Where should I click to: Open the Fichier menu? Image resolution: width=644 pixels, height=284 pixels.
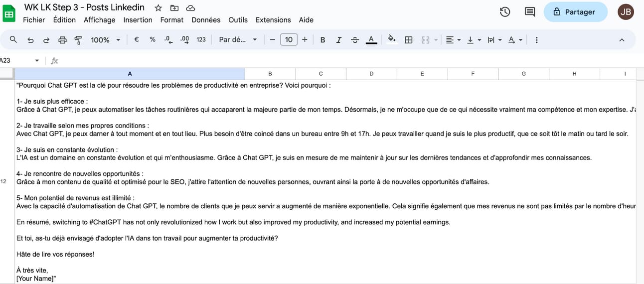point(34,20)
